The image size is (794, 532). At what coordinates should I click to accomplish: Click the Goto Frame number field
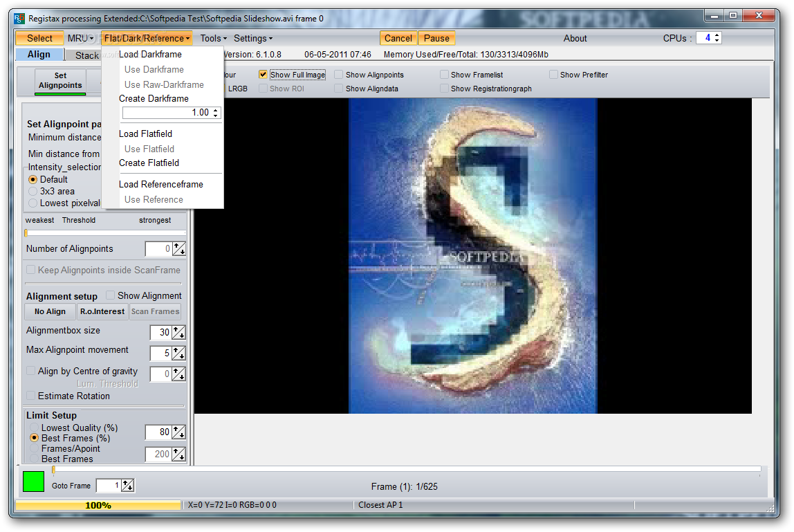point(109,486)
